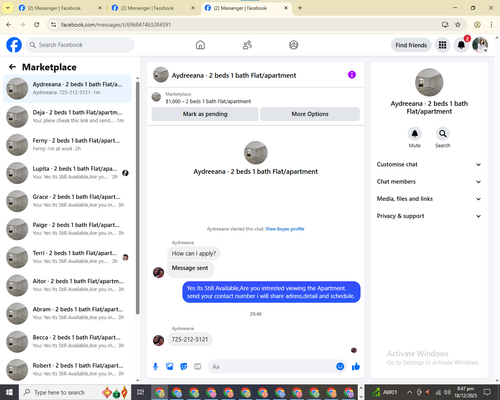
Task: Open the Windows Start menu
Action: click(x=9, y=392)
